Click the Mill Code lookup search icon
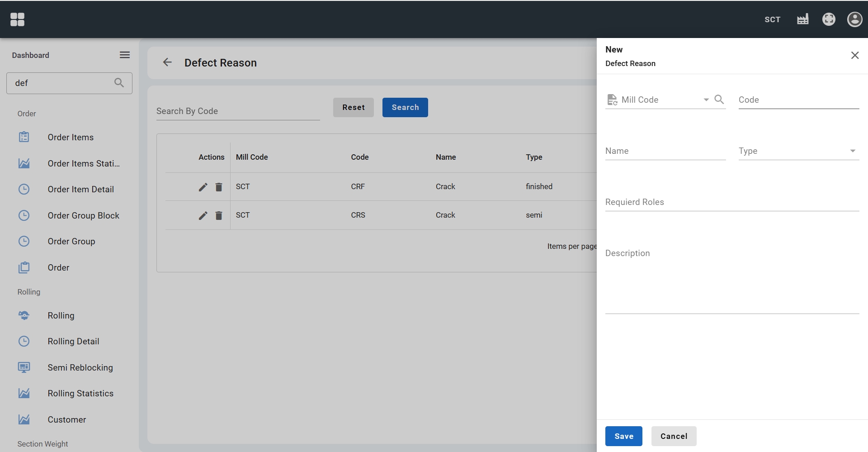Image resolution: width=868 pixels, height=452 pixels. coord(719,100)
